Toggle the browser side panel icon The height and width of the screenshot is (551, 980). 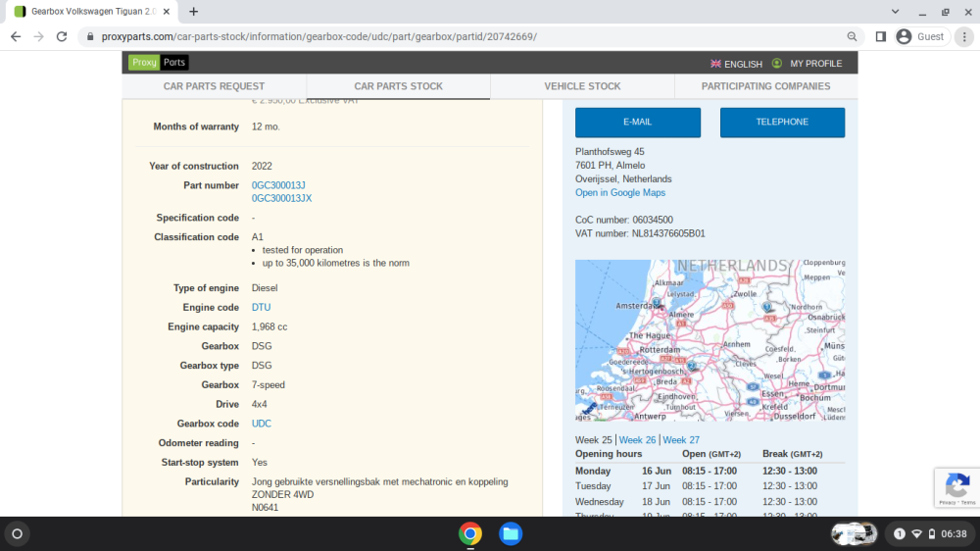pos(881,37)
